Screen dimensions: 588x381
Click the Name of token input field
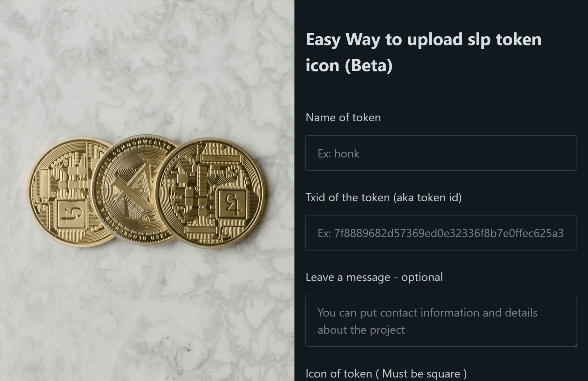[x=441, y=153]
